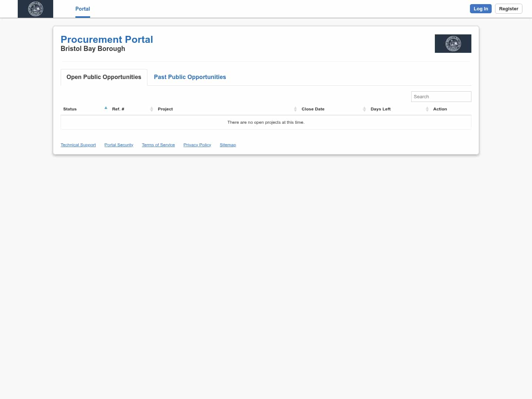Click the sort arrows on the Ref. # column
Screen dimensions: 532x399
[151, 109]
